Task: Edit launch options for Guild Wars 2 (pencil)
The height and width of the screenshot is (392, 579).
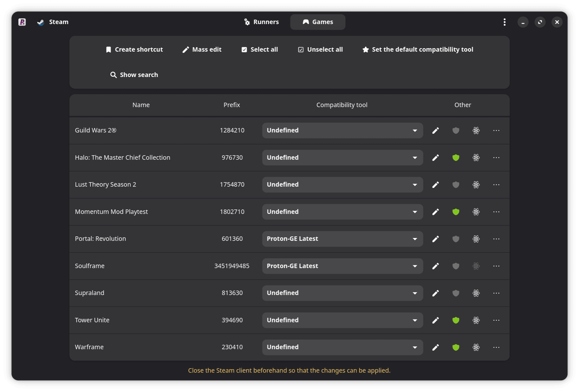Action: (x=435, y=131)
